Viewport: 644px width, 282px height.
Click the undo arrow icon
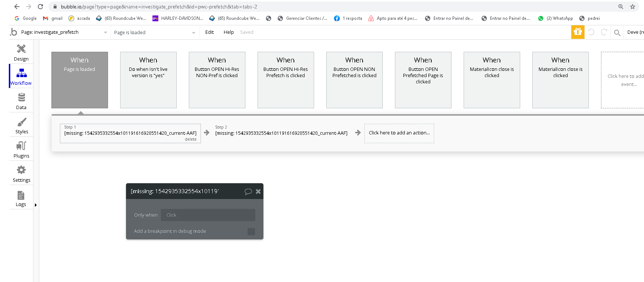[591, 32]
